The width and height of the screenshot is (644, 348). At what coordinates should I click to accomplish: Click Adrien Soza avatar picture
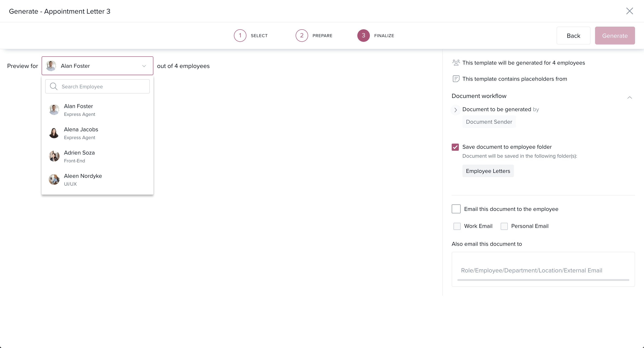click(54, 156)
